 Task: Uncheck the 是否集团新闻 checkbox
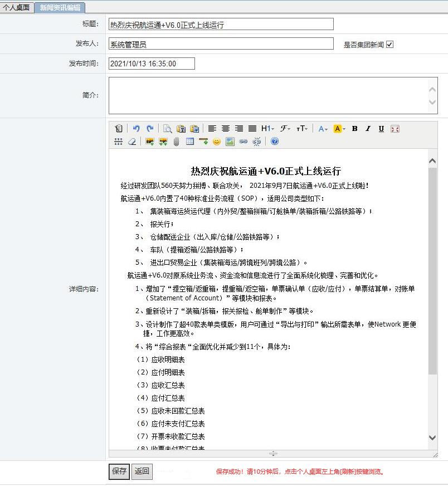click(389, 45)
